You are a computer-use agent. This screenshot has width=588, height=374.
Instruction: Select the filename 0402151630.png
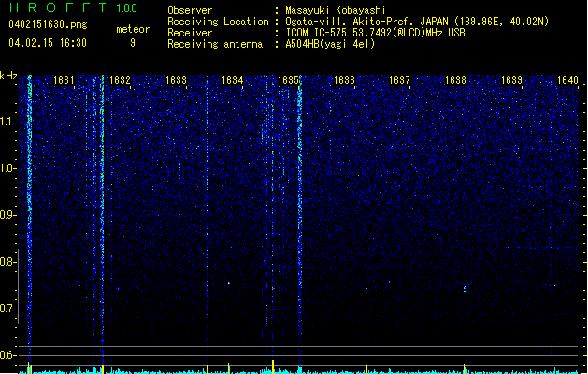[x=48, y=24]
